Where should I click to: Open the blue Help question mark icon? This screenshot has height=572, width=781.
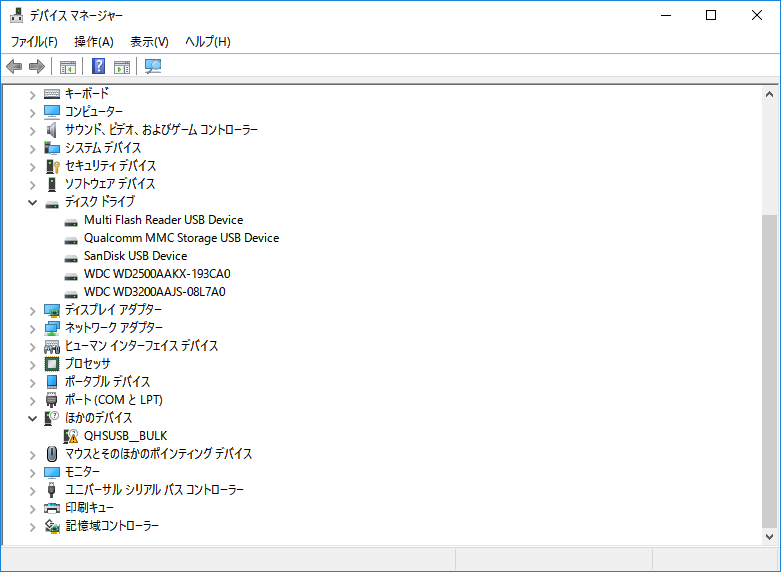click(99, 66)
